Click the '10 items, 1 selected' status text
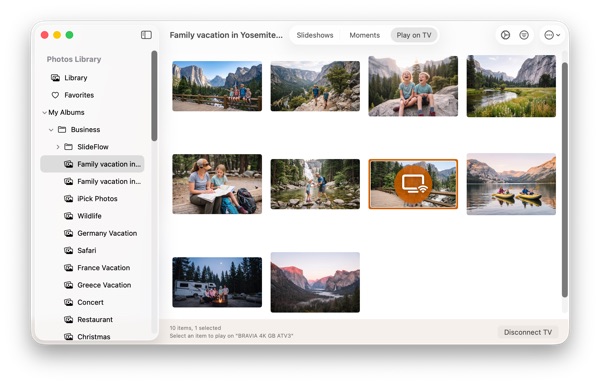600x385 pixels. (x=195, y=328)
